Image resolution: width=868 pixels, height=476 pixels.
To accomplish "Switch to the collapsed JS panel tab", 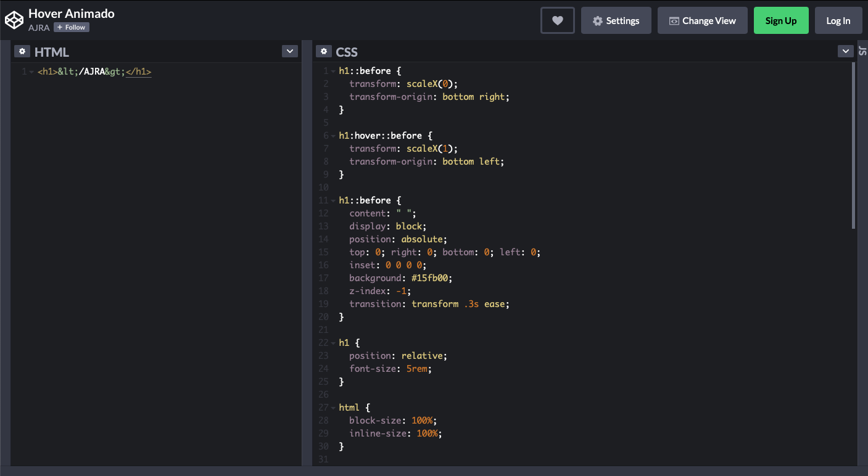I will [862, 52].
